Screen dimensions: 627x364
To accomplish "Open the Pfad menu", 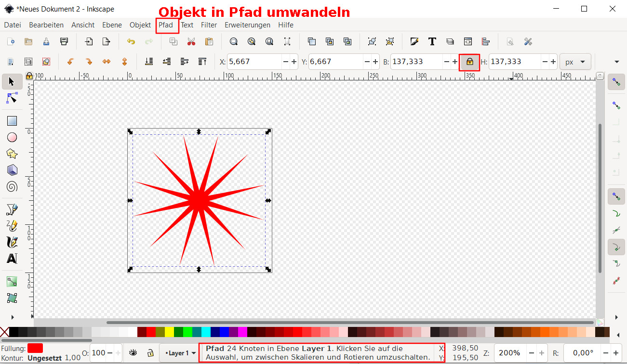I will point(166,25).
